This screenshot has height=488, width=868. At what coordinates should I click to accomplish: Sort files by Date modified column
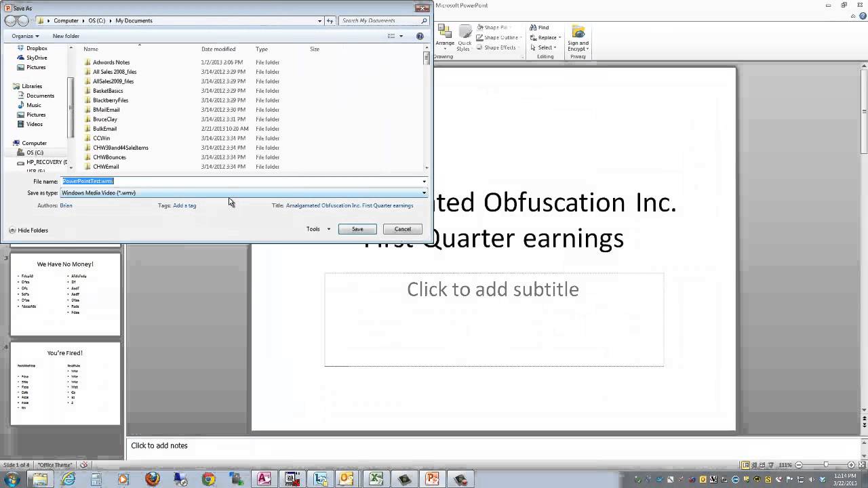tap(218, 49)
